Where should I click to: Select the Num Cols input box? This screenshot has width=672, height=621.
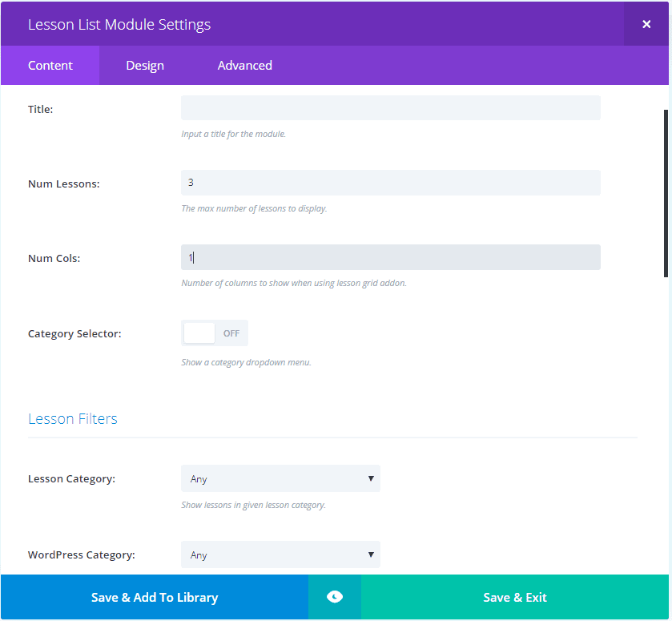[x=390, y=257]
